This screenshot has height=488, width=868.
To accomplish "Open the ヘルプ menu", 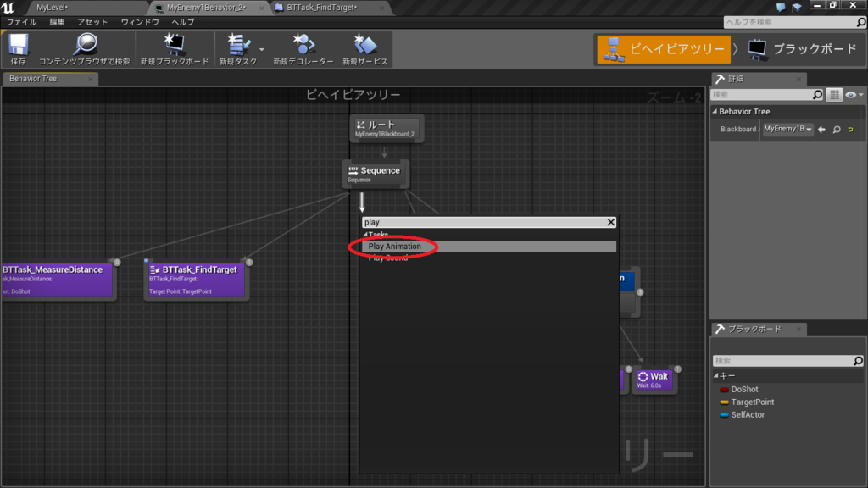I will coord(183,22).
